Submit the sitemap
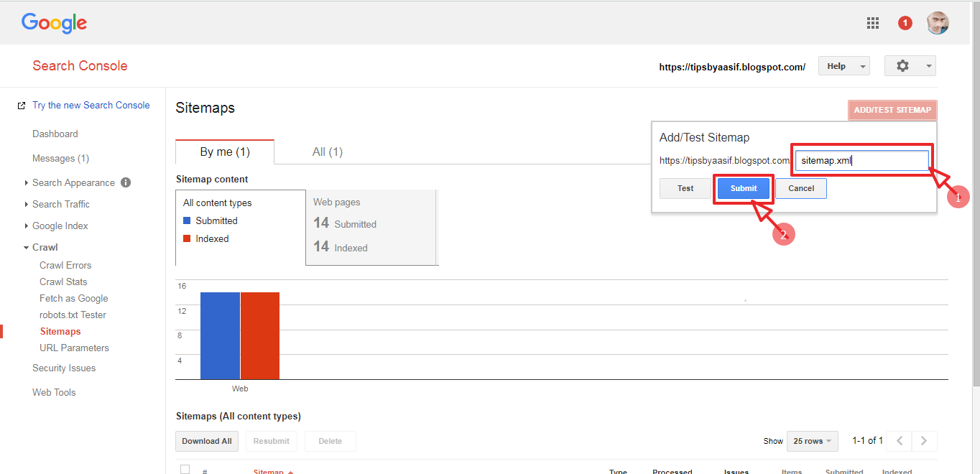This screenshot has width=980, height=474. (744, 188)
